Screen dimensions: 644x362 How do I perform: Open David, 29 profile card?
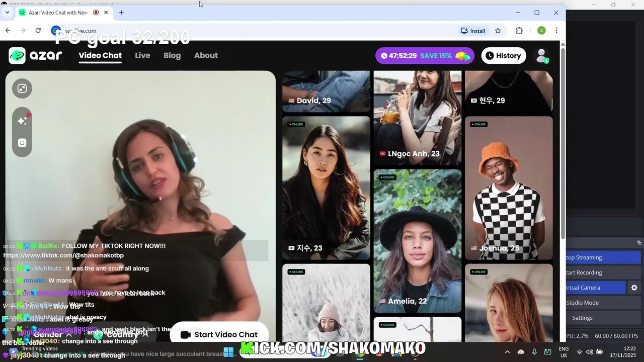tap(326, 92)
